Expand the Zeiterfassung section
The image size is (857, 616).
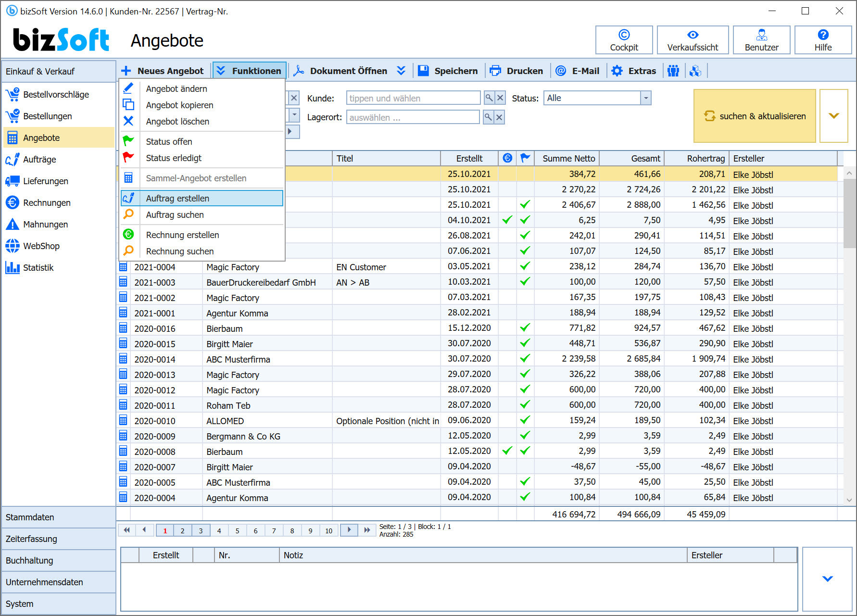tap(59, 539)
